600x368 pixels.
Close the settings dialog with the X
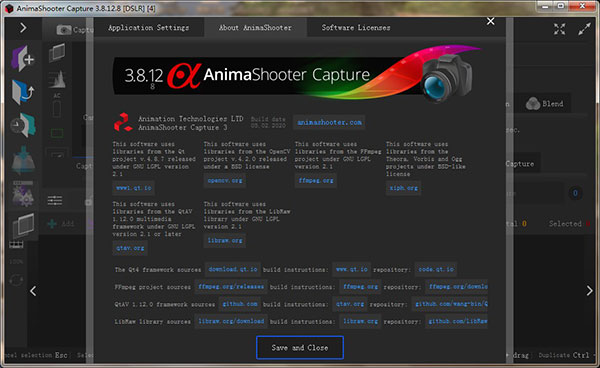[491, 21]
